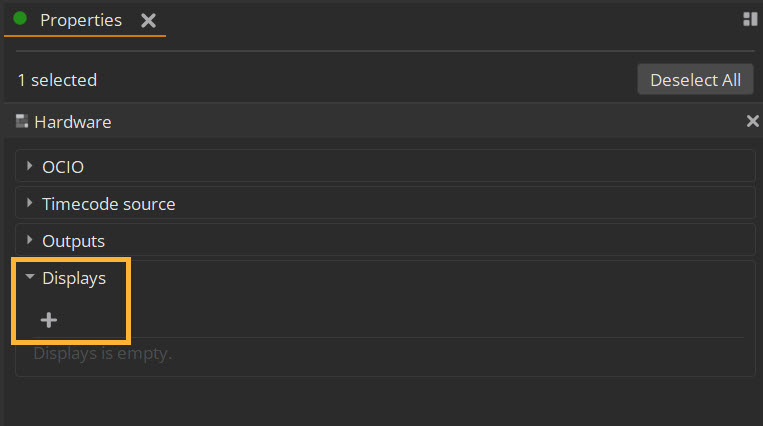Click the Deselect All button
The height and width of the screenshot is (426, 763).
point(695,79)
